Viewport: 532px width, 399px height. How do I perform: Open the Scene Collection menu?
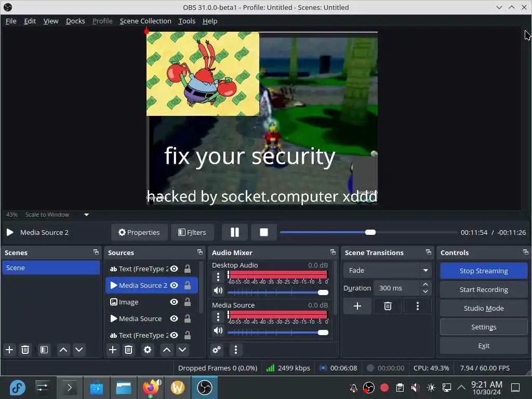pos(145,21)
